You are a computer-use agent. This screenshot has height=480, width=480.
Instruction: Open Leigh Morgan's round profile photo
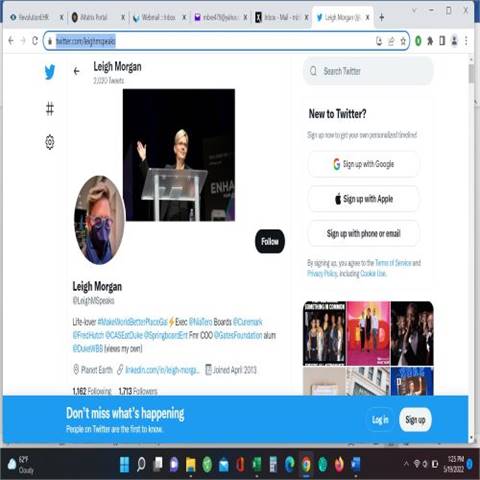(x=99, y=220)
